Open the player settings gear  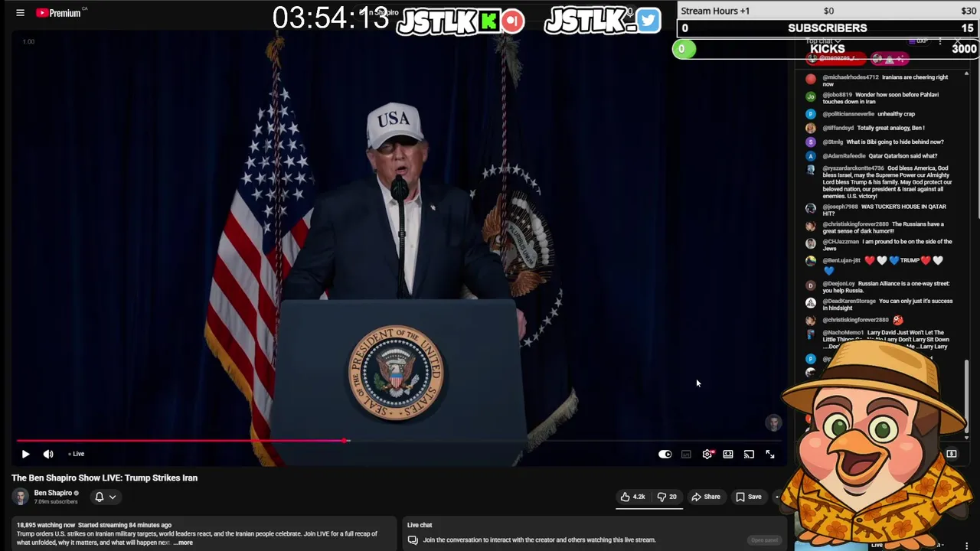tap(707, 454)
